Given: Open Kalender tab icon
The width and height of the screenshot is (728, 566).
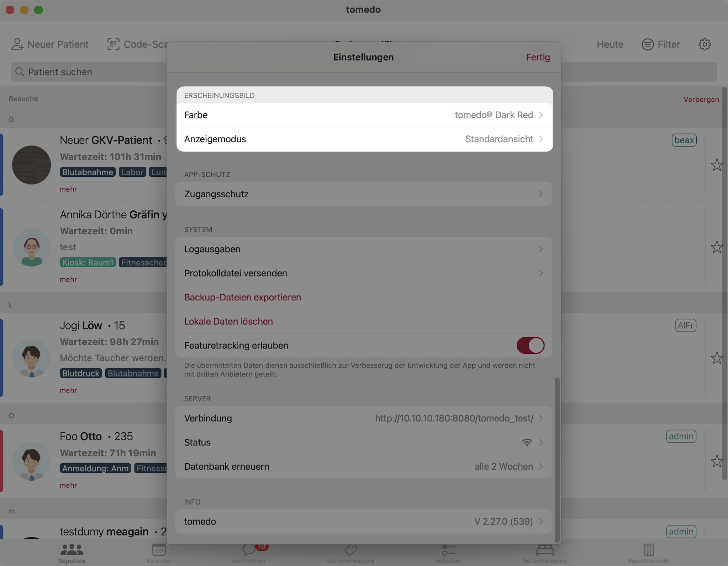Looking at the screenshot, I should click(x=159, y=550).
